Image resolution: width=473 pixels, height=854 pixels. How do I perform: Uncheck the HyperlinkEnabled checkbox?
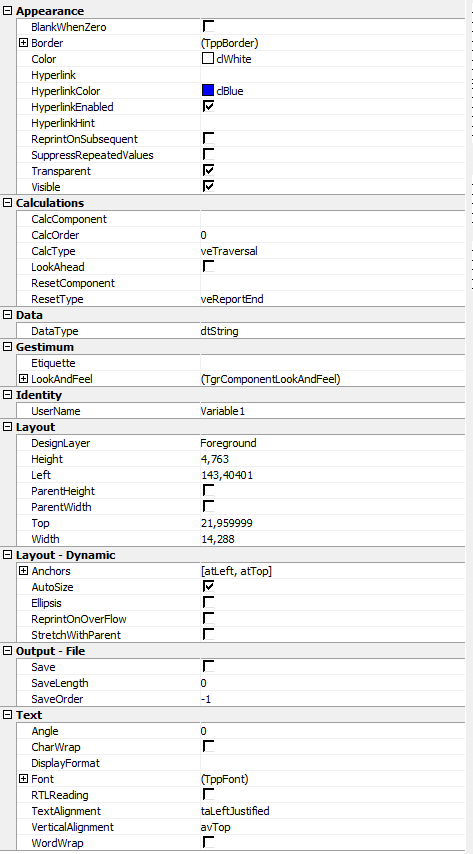coord(208,106)
